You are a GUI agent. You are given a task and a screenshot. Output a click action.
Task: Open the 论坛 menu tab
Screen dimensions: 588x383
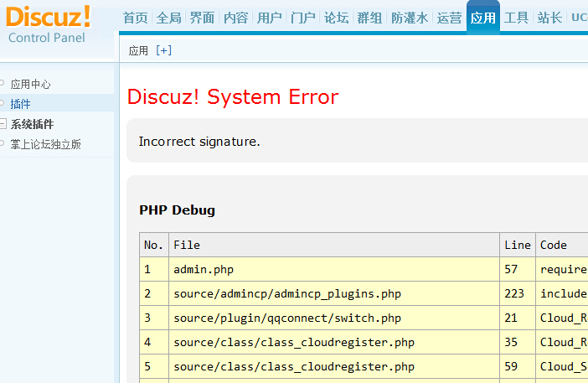pyautogui.click(x=337, y=18)
